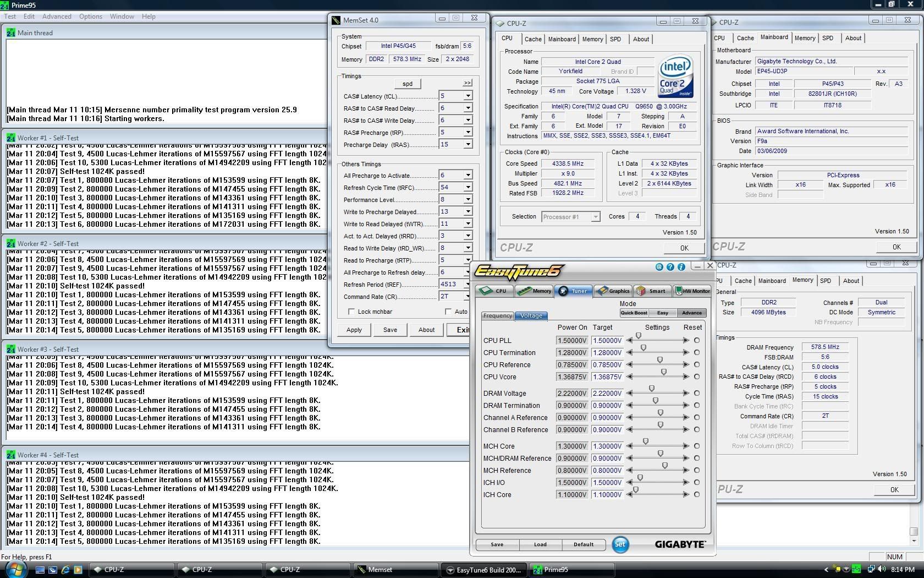The height and width of the screenshot is (578, 924).
Task: Click the CPU Vcore slider thumb
Action: [x=664, y=373]
